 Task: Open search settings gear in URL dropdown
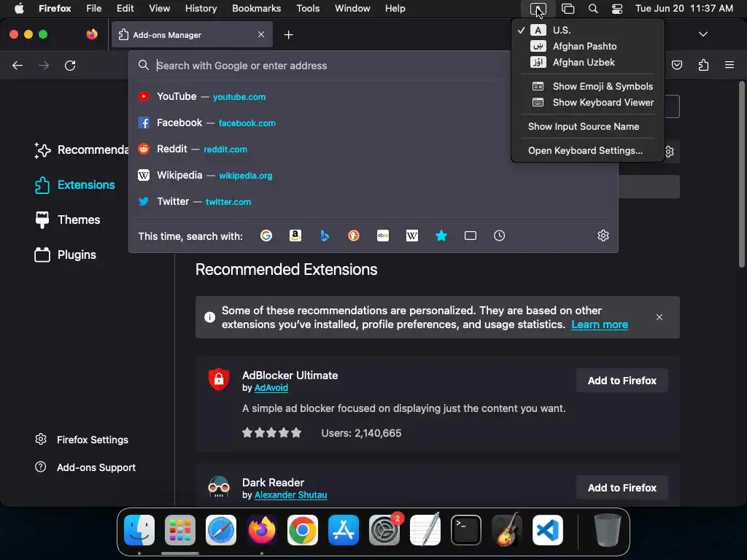(603, 236)
